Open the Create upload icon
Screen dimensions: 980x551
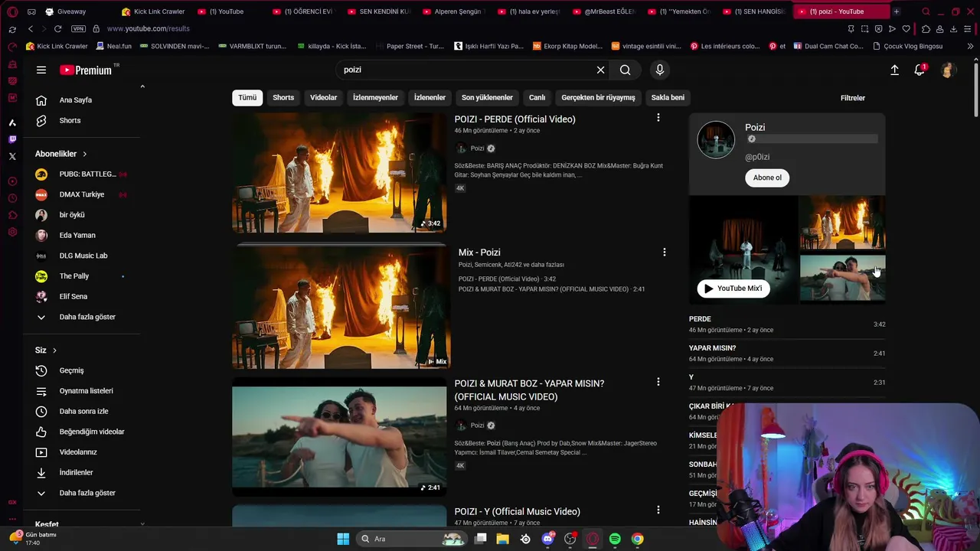(x=894, y=70)
